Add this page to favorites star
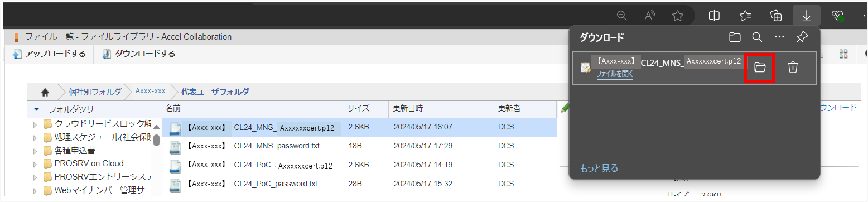Viewport: 868px width, 202px height. point(678,16)
